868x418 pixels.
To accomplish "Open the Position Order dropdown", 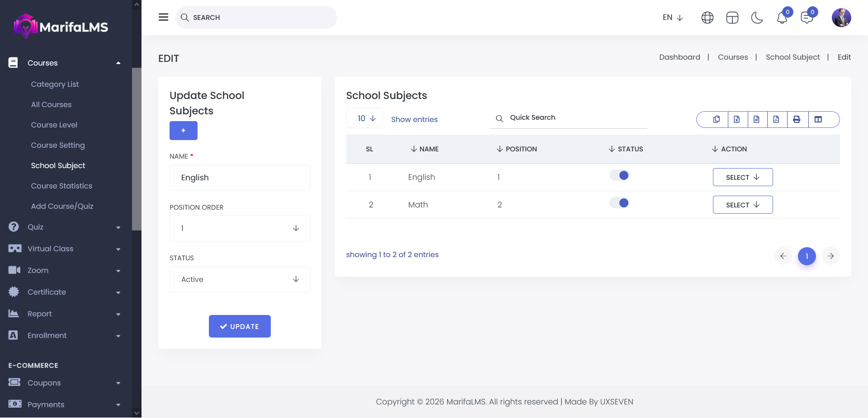I will (x=239, y=229).
